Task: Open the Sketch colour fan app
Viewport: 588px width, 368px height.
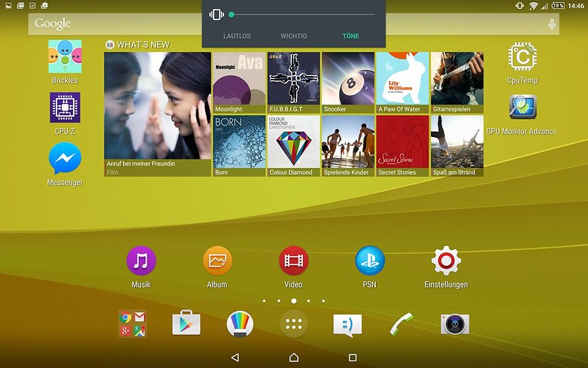Action: click(240, 324)
